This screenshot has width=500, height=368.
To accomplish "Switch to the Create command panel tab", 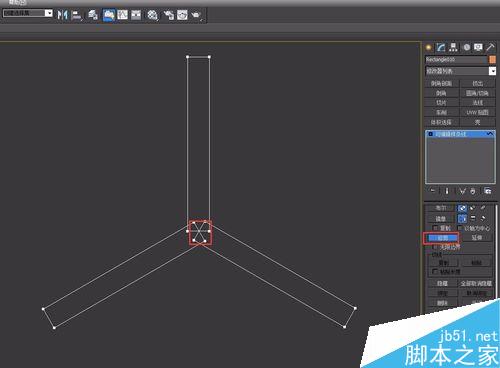I will tap(429, 47).
